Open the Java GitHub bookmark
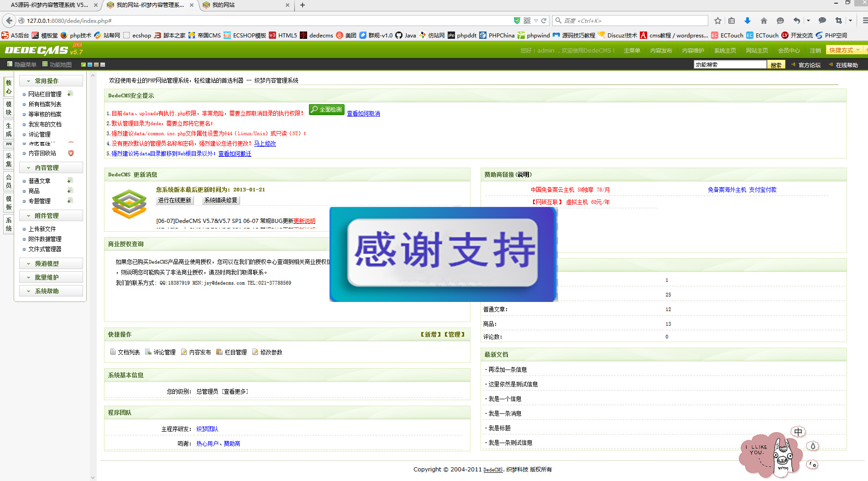 (406, 35)
